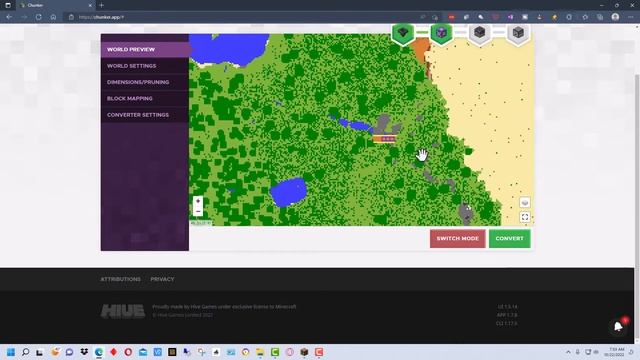Image resolution: width=640 pixels, height=360 pixels.
Task: Open the Minecraft block icon in taskbar
Action: [304, 352]
